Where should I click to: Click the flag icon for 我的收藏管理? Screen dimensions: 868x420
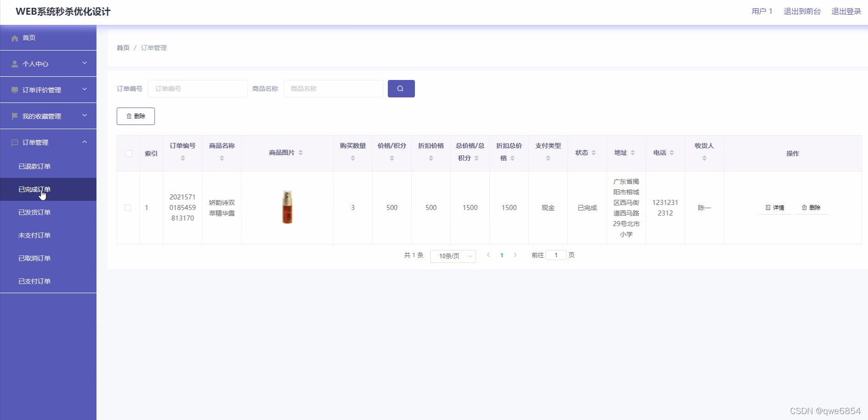click(x=14, y=116)
